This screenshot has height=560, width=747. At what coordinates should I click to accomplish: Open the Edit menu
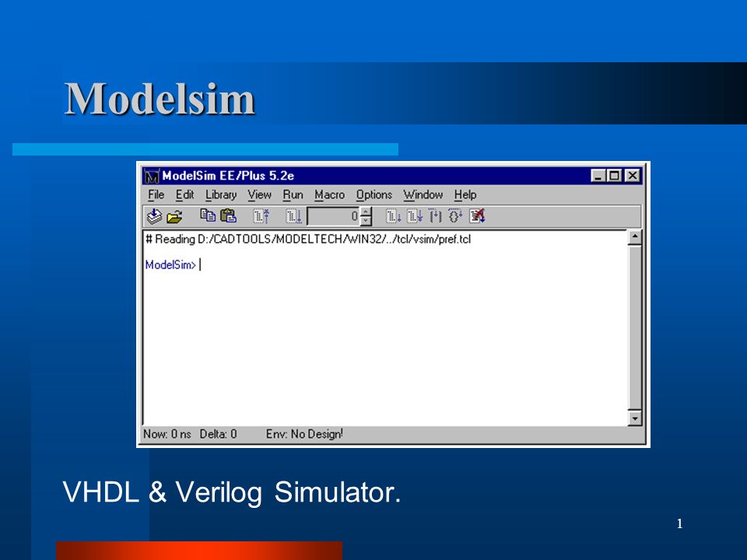pos(184,194)
